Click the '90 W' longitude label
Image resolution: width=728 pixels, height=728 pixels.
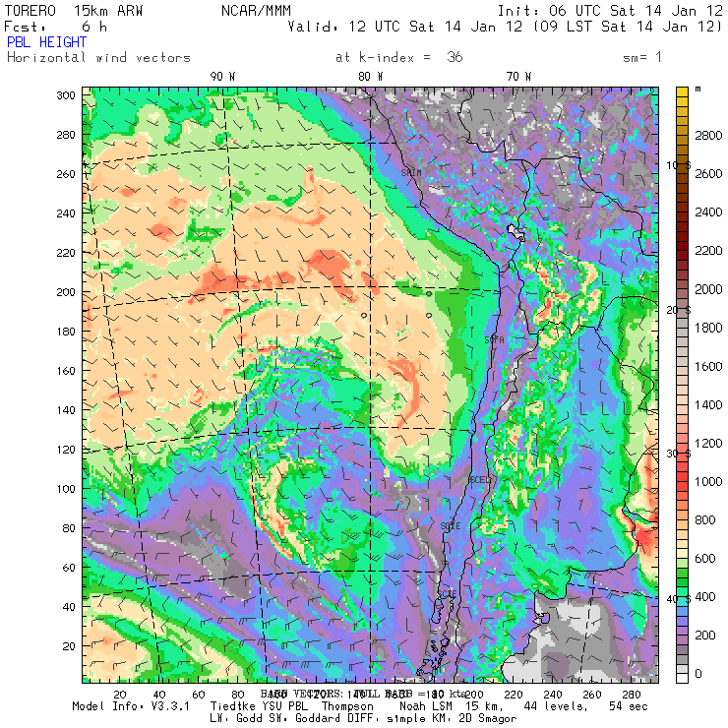point(222,77)
